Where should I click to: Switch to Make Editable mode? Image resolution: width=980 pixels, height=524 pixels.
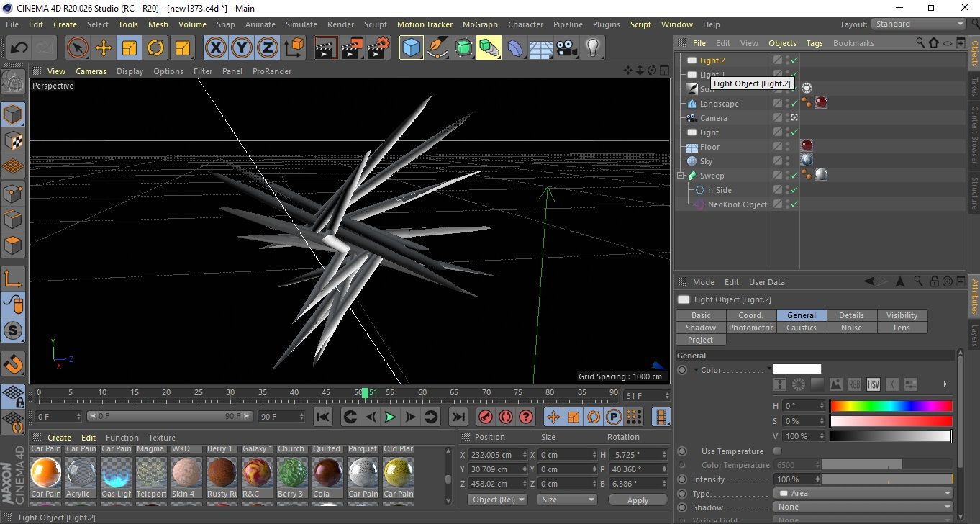coord(13,81)
